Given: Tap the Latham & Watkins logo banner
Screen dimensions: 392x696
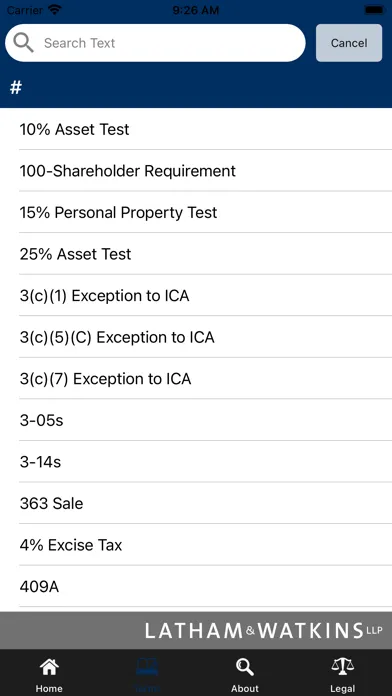Looking at the screenshot, I should coord(263,630).
